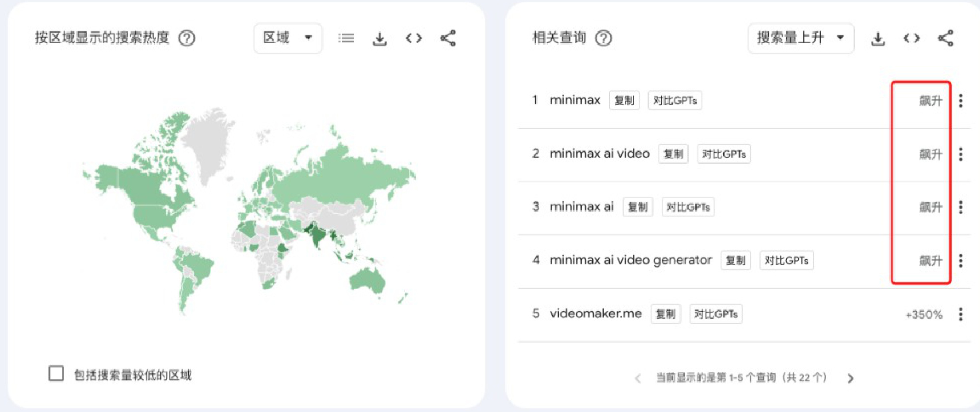Viewport: 980px width, 412px height.
Task: Click the 按区域显示的搜索热度 title
Action: pos(102,38)
